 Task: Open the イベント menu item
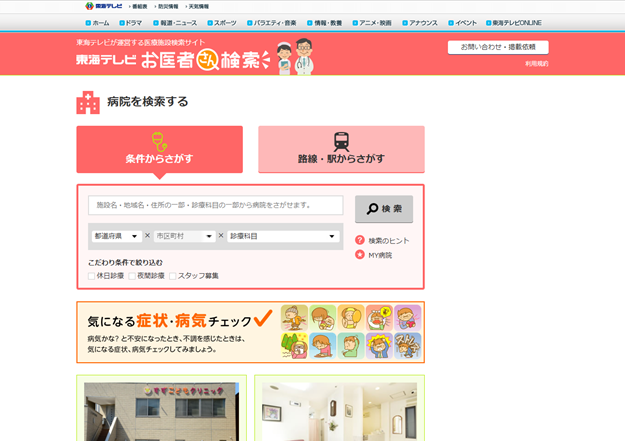pos(462,23)
